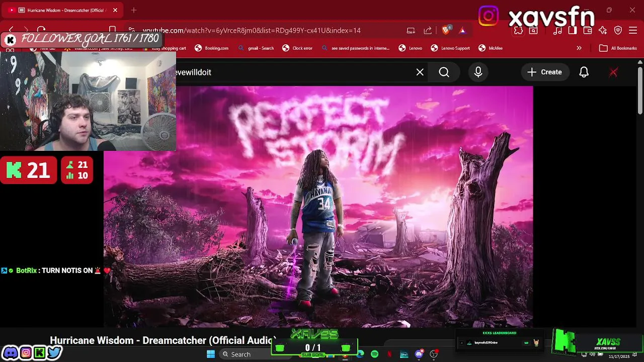Viewport: 644px width, 362px height.
Task: Open the browser hamburger main menu
Action: coord(633,30)
